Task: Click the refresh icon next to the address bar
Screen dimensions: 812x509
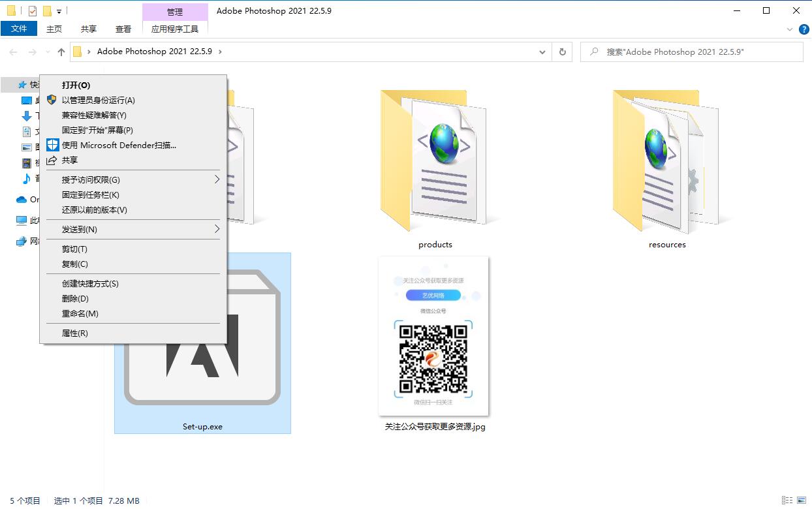Action: 562,52
